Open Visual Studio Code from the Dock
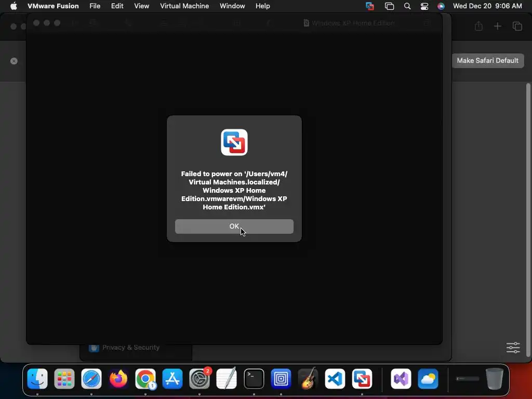This screenshot has width=532, height=399. coord(335,379)
